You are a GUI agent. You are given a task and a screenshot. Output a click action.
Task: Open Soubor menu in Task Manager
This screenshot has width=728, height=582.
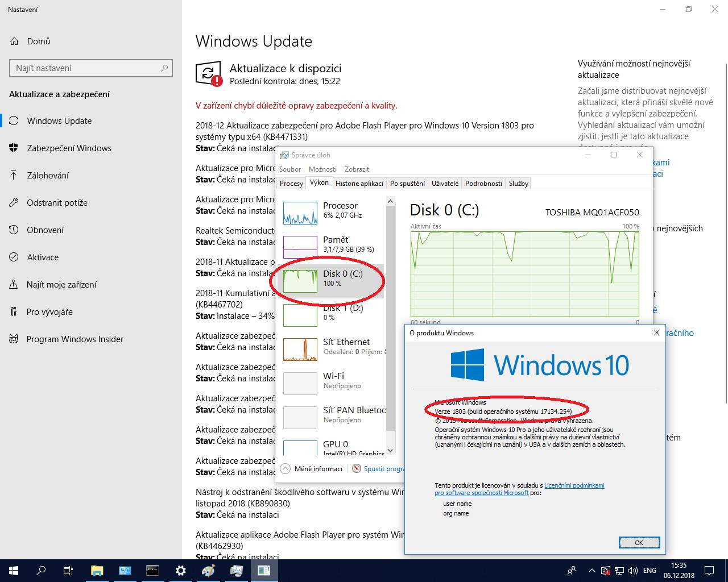290,169
